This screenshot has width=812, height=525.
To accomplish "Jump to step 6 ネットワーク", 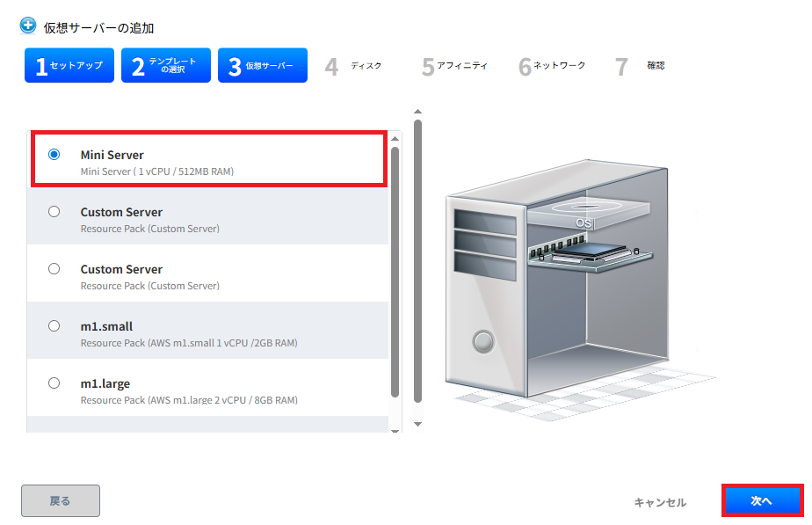I will coord(552,66).
